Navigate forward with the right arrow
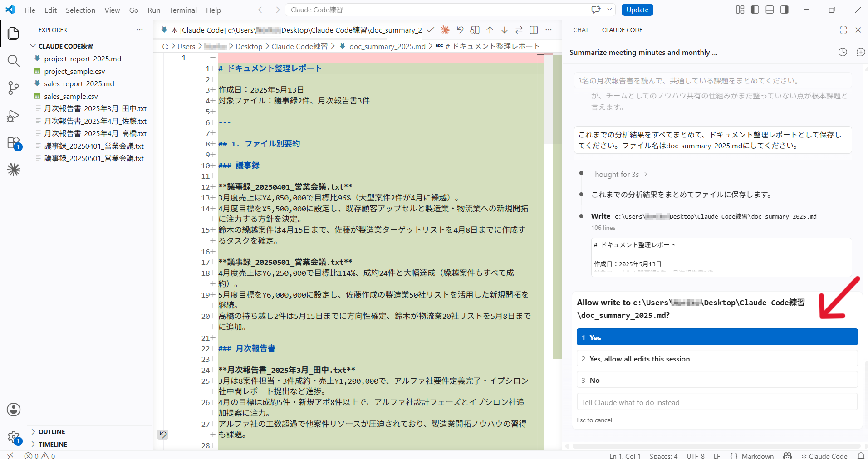The image size is (868, 459). pyautogui.click(x=276, y=10)
